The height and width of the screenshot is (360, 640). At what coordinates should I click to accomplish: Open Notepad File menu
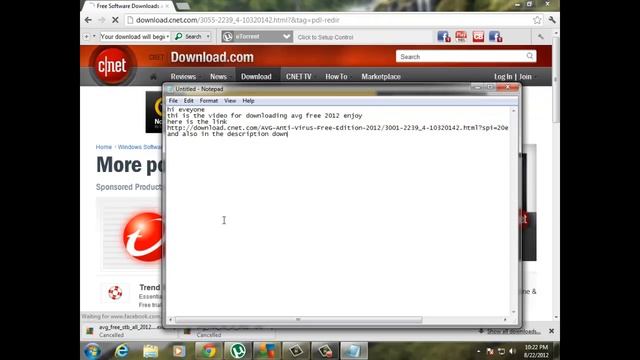pyautogui.click(x=173, y=101)
